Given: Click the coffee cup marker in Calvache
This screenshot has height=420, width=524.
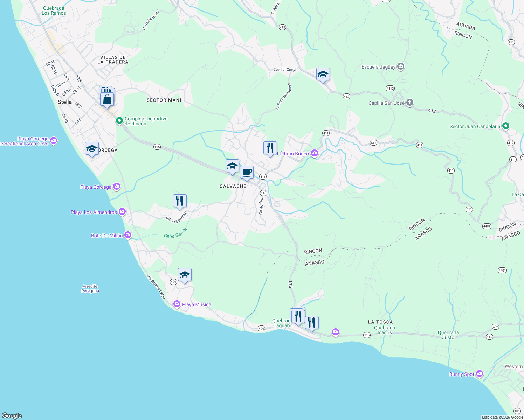Looking at the screenshot, I should click(247, 172).
